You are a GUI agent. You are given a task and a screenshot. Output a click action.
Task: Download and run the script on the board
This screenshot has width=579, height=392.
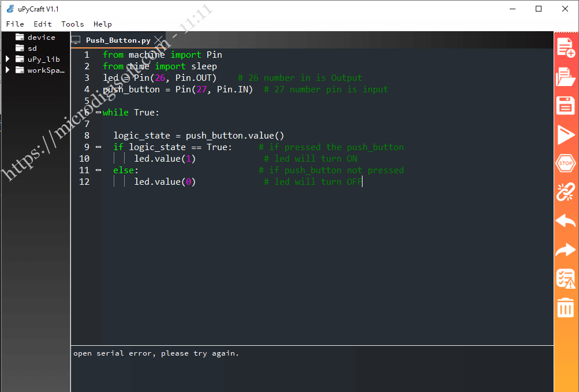point(565,135)
